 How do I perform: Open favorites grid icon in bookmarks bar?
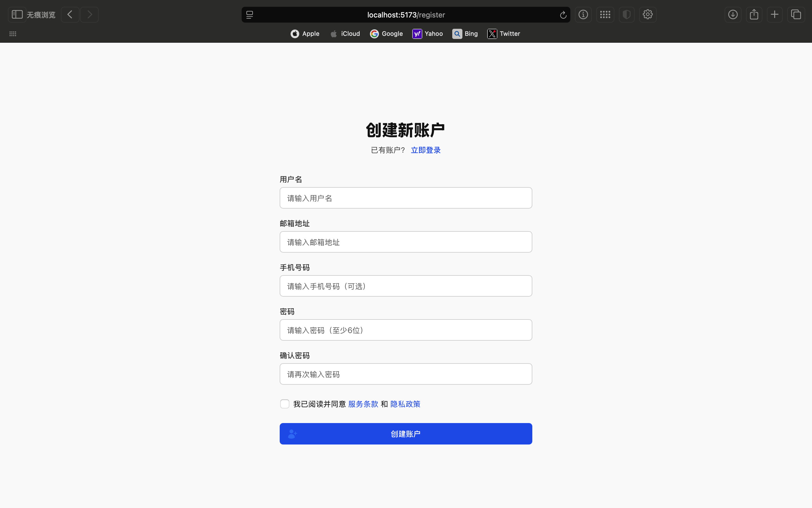[x=13, y=34]
